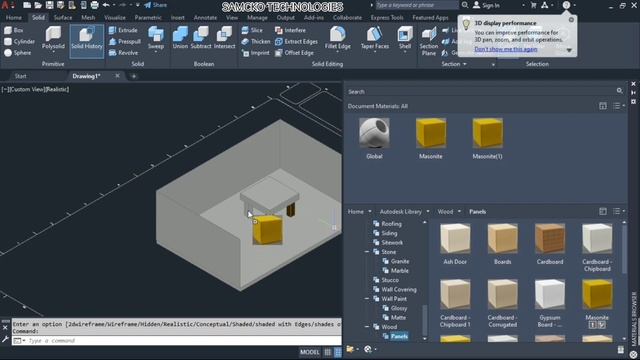Click the Imprint tool
Viewport: 640px width, 360px height.
tap(256, 53)
